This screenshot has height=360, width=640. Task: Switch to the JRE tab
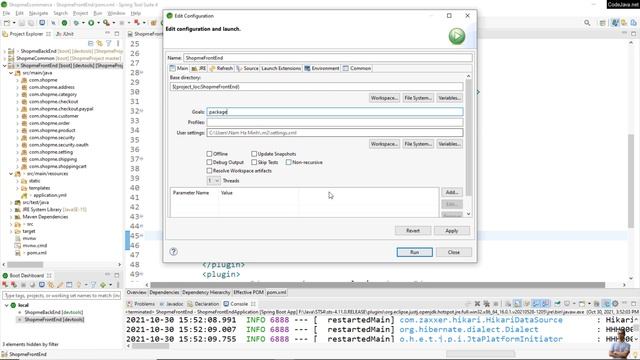199,68
